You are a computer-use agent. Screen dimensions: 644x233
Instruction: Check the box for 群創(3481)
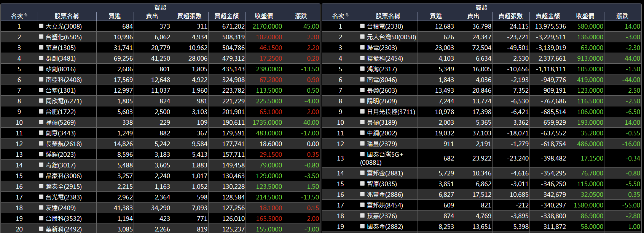click(41, 58)
